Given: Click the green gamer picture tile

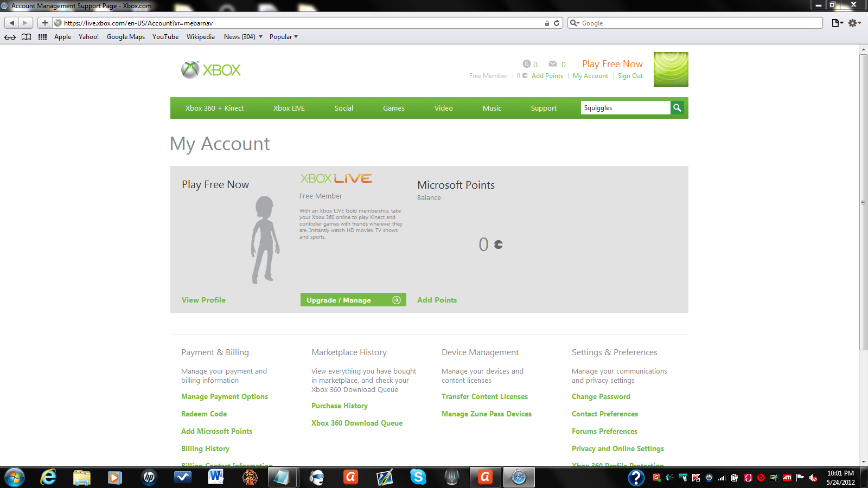Looking at the screenshot, I should tap(671, 69).
